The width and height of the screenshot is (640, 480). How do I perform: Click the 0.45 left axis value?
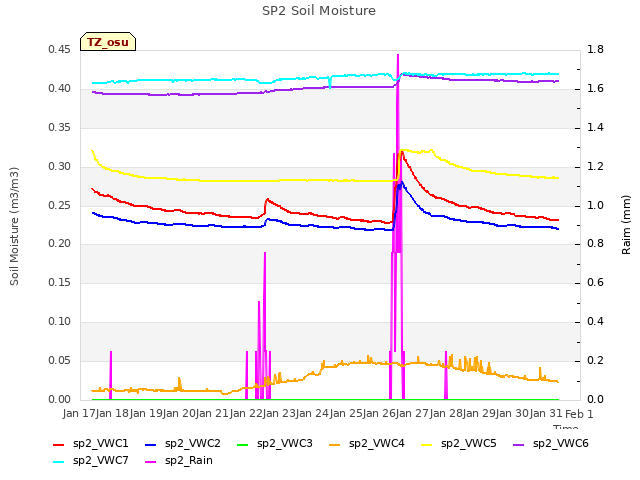pos(60,50)
